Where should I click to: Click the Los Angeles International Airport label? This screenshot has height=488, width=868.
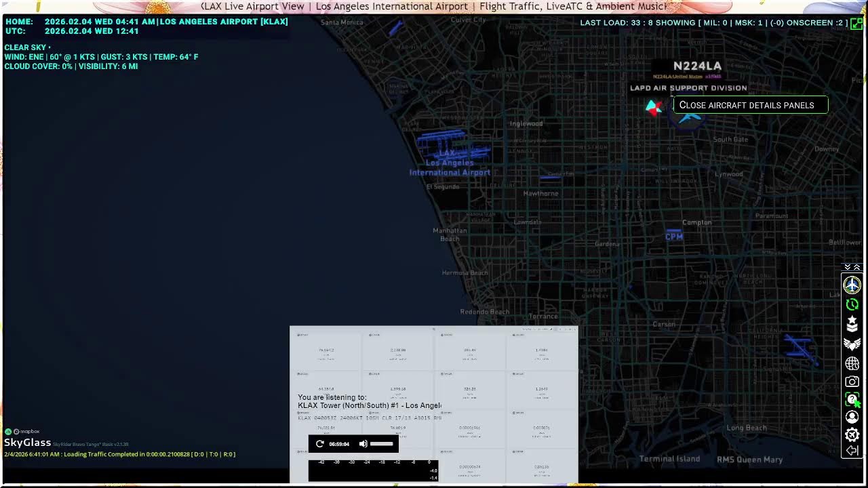(450, 167)
